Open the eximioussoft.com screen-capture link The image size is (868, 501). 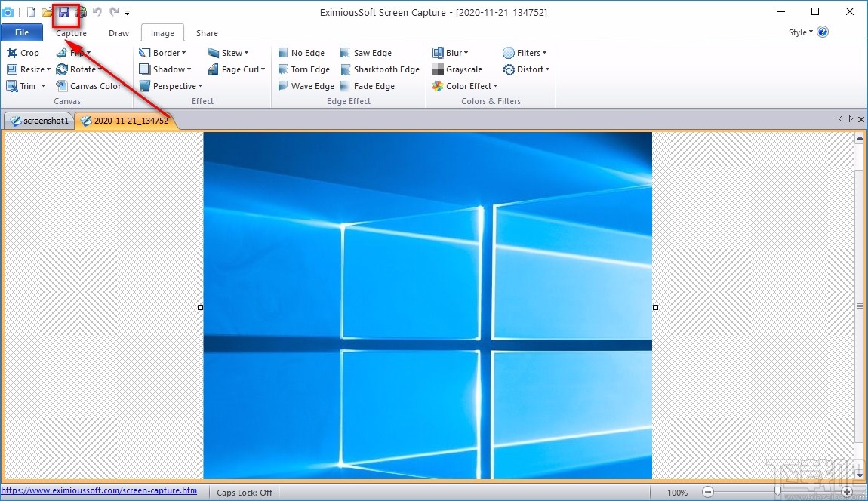tap(99, 490)
